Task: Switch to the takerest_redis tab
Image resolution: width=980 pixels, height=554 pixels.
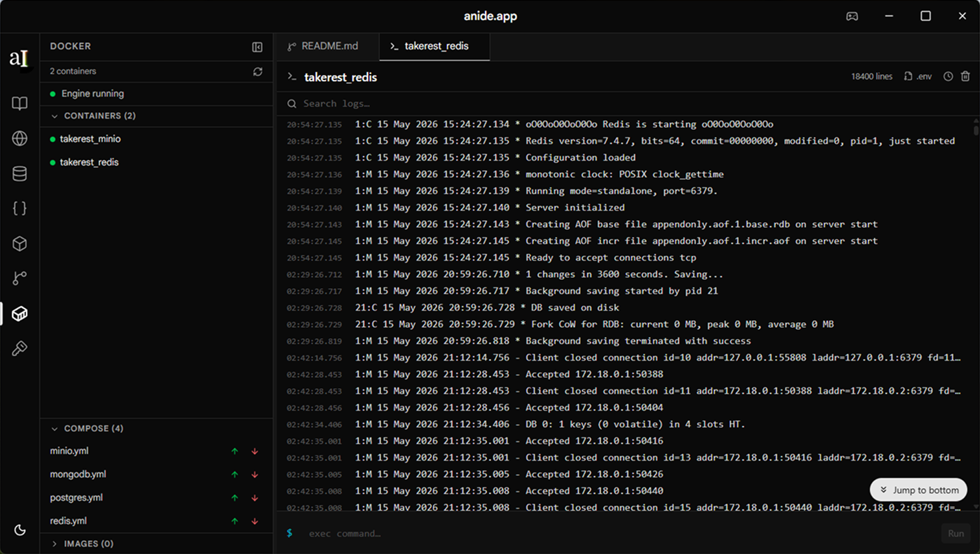Action: point(434,47)
